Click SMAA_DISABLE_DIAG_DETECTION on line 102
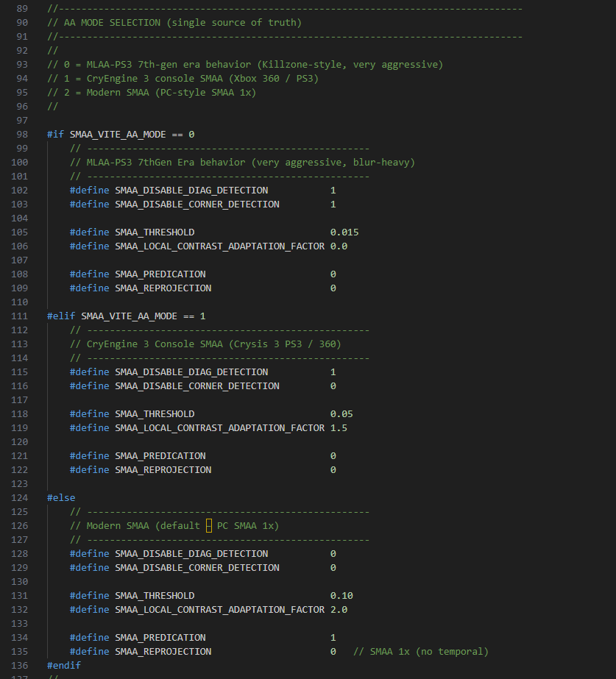 191,190
